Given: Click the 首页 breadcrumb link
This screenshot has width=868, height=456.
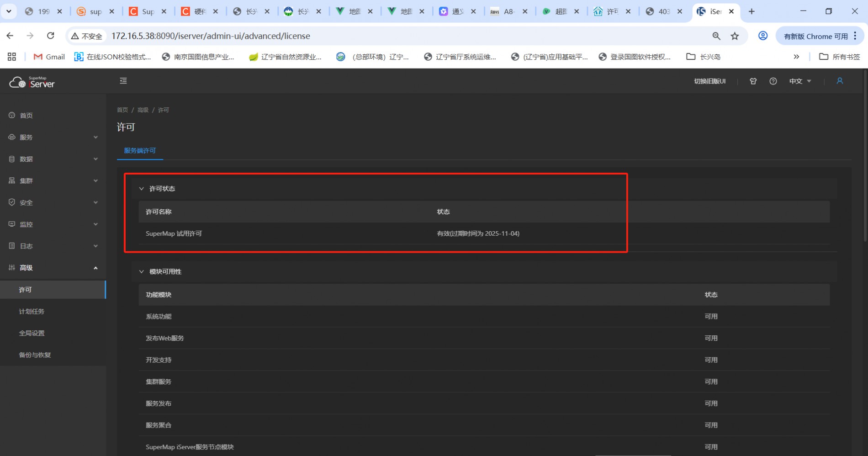Looking at the screenshot, I should [x=122, y=110].
